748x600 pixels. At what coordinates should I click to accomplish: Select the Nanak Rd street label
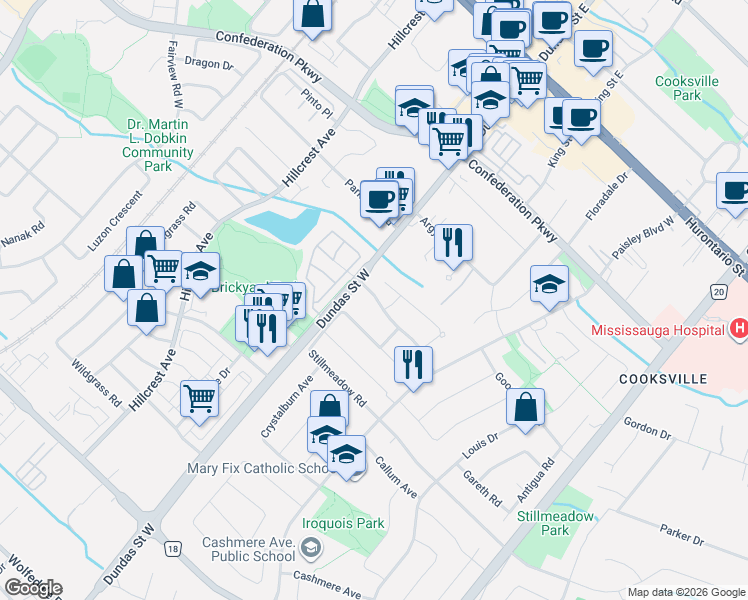[23, 234]
